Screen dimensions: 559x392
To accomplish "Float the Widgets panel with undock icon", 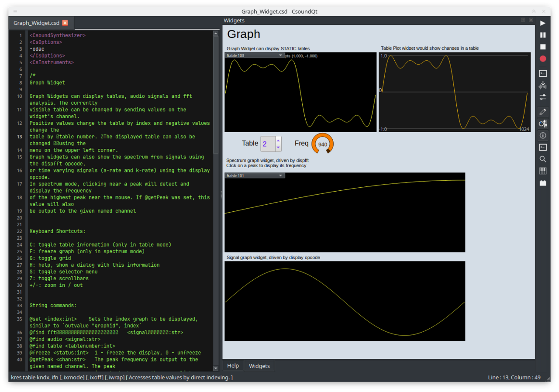I will point(523,20).
